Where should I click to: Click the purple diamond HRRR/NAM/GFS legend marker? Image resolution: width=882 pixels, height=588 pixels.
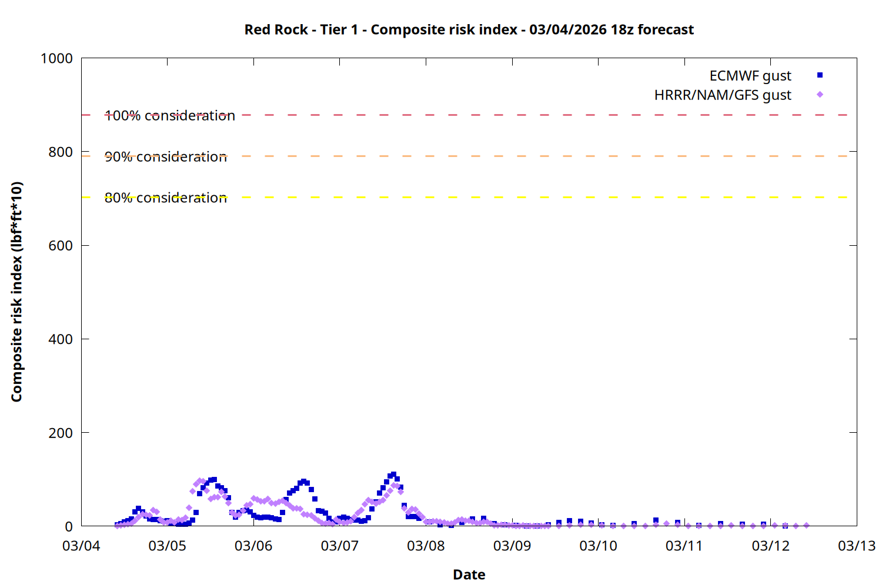tap(820, 95)
